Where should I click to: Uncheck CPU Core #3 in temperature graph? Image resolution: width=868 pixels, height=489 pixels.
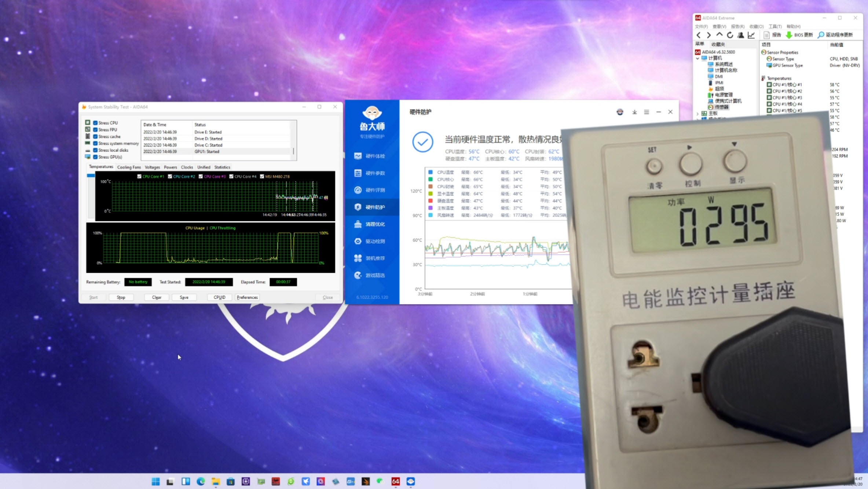tap(201, 176)
